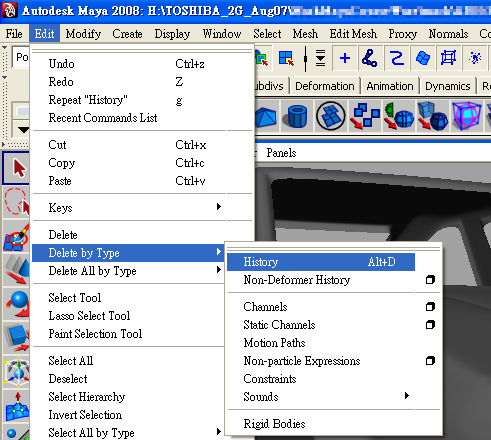This screenshot has height=440, width=491.
Task: Open the Edit Mesh menu
Action: click(353, 34)
